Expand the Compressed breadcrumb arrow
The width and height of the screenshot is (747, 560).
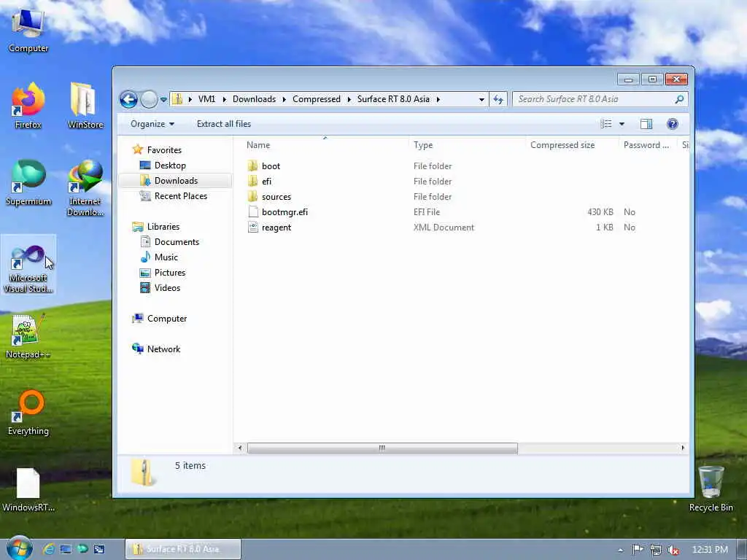pyautogui.click(x=349, y=99)
